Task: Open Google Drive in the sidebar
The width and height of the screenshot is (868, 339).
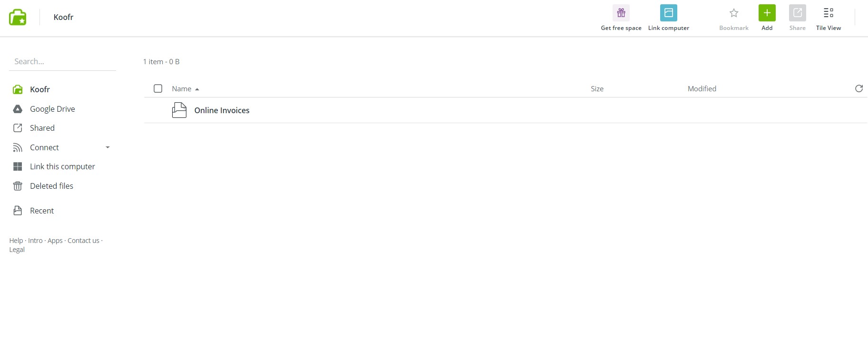Action: point(52,109)
